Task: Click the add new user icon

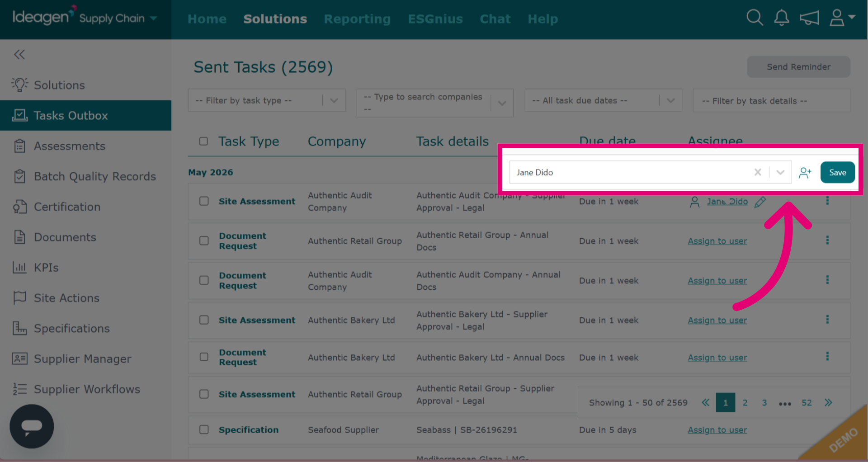Action: point(805,172)
